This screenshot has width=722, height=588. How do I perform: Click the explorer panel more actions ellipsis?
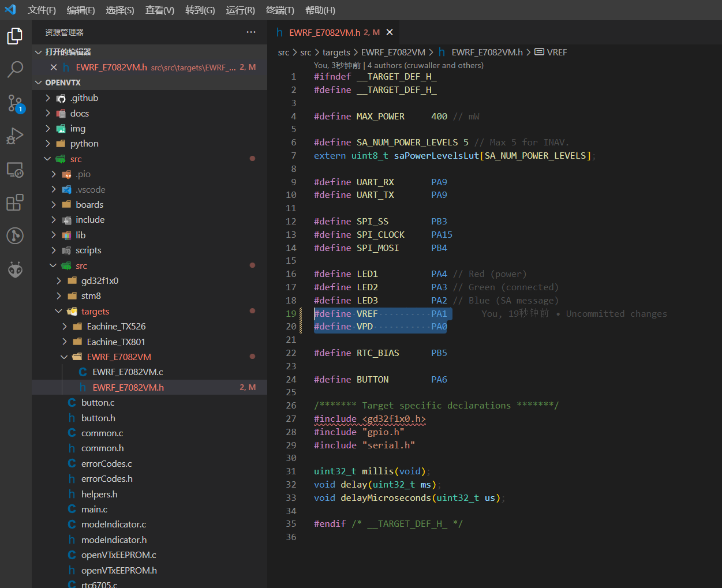click(251, 32)
